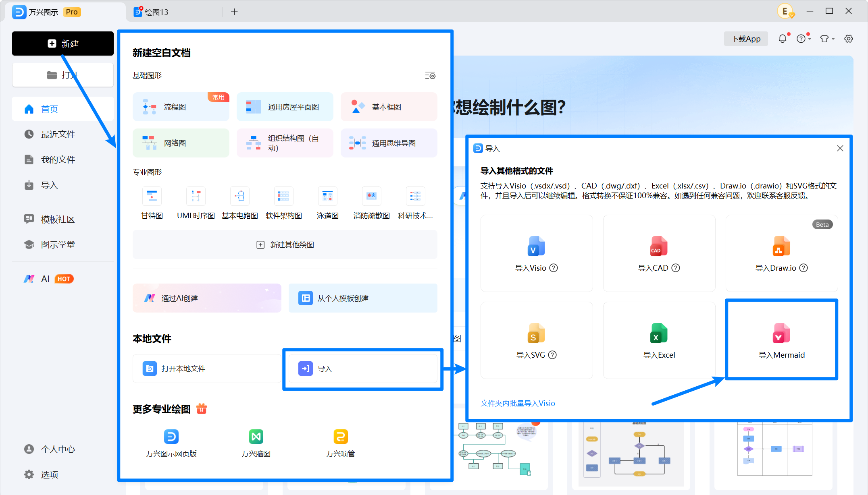Click help icon beside 导入Draw.io
Screen dimensions: 868x495
[803, 268]
